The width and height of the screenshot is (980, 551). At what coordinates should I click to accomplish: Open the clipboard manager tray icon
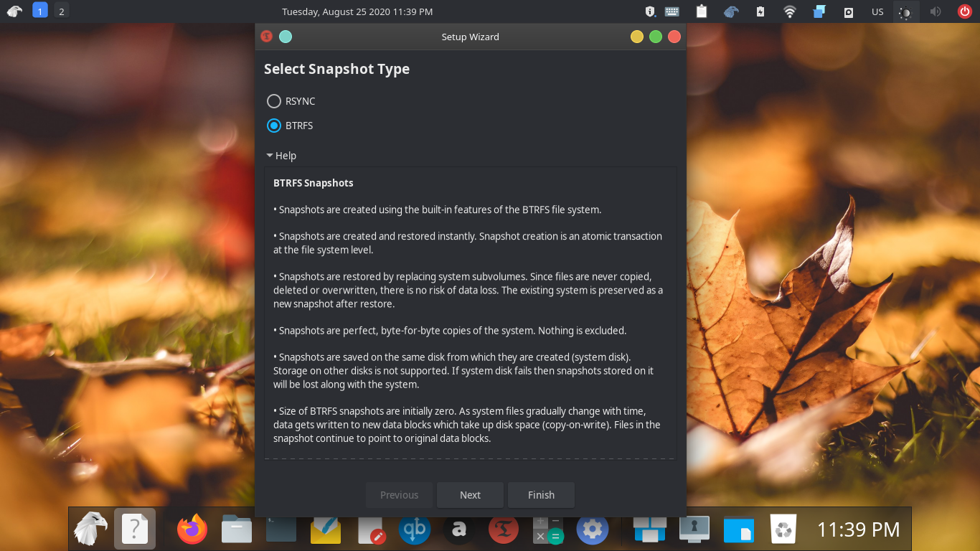pos(702,11)
